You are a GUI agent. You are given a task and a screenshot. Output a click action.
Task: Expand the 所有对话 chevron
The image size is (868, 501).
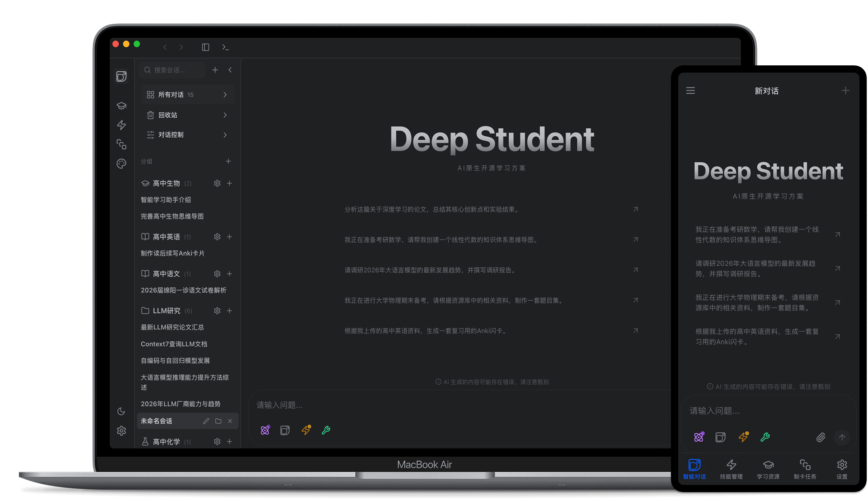click(225, 95)
